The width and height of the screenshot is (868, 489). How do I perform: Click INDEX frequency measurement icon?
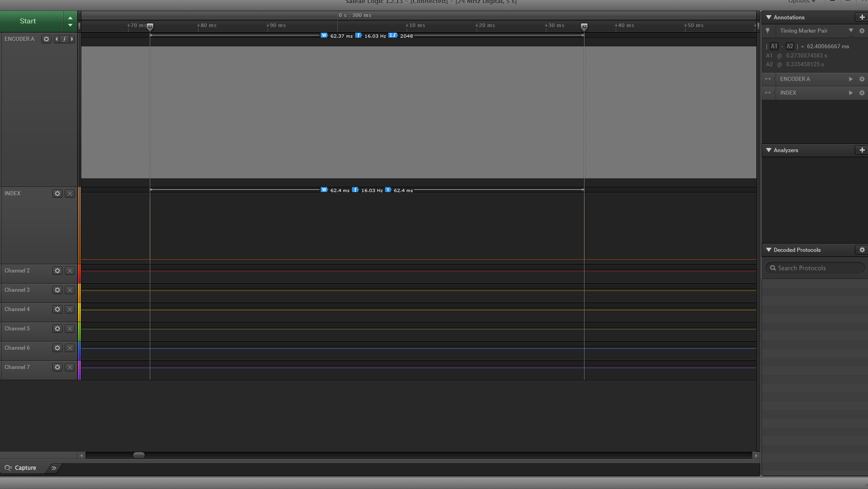point(355,190)
